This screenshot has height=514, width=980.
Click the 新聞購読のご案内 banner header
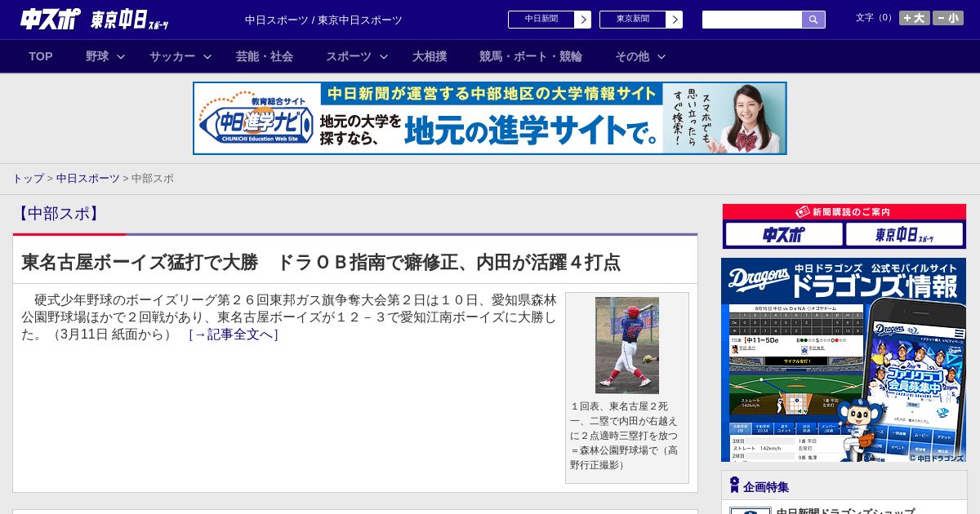(844, 212)
